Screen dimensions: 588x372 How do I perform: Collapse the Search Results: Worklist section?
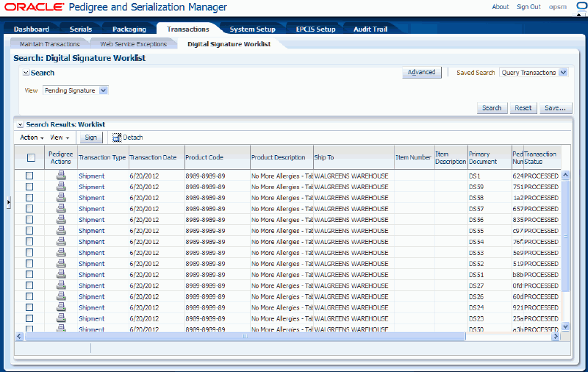pos(21,124)
